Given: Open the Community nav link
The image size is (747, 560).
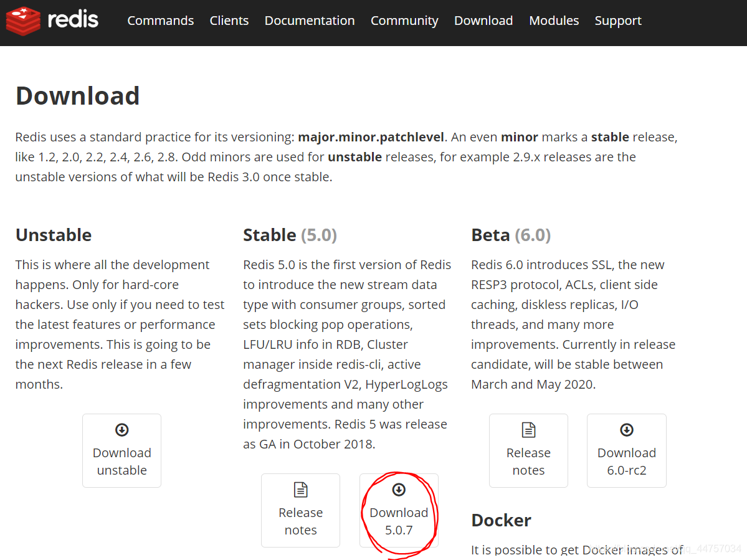Looking at the screenshot, I should pyautogui.click(x=404, y=21).
